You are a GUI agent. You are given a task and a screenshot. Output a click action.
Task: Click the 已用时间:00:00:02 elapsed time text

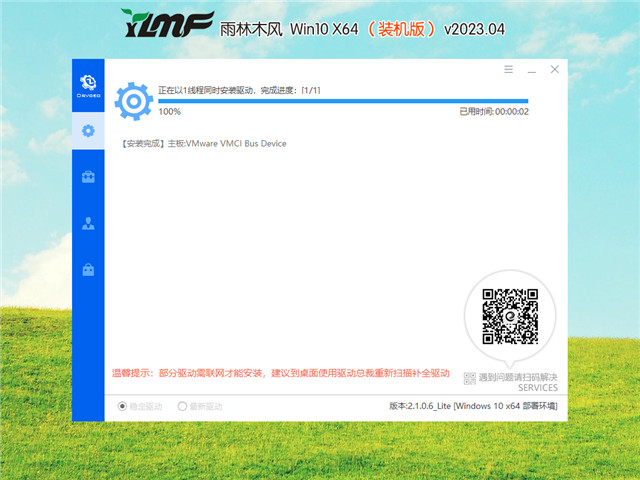[x=494, y=112]
